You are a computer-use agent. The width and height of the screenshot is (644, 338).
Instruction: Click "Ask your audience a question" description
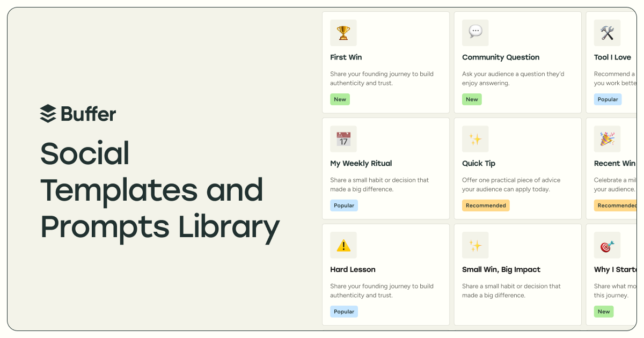(513, 78)
